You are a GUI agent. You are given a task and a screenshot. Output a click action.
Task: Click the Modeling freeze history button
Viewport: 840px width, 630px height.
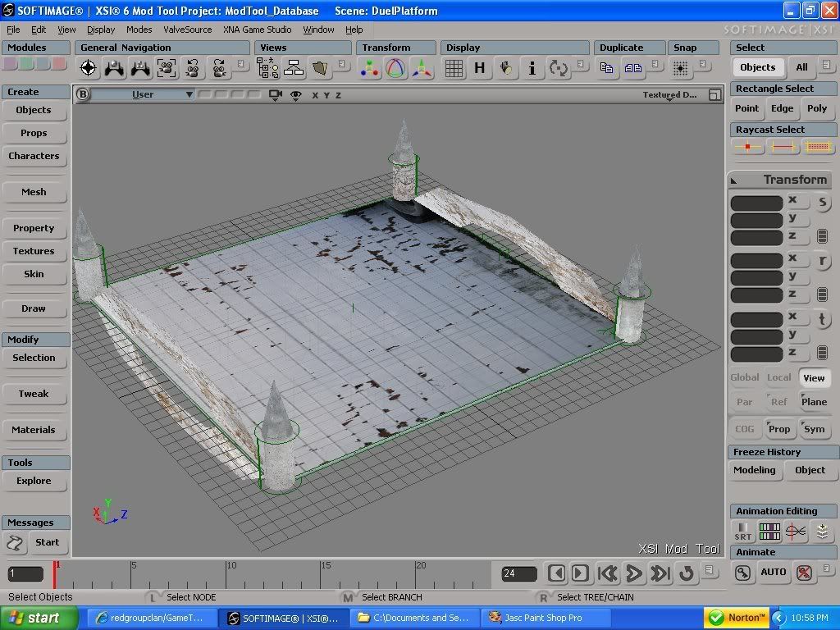pos(755,470)
